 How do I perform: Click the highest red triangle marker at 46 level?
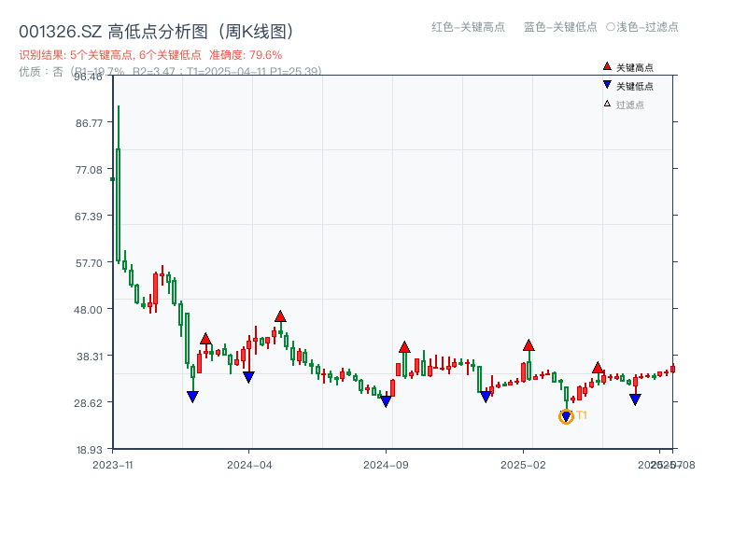tap(279, 315)
